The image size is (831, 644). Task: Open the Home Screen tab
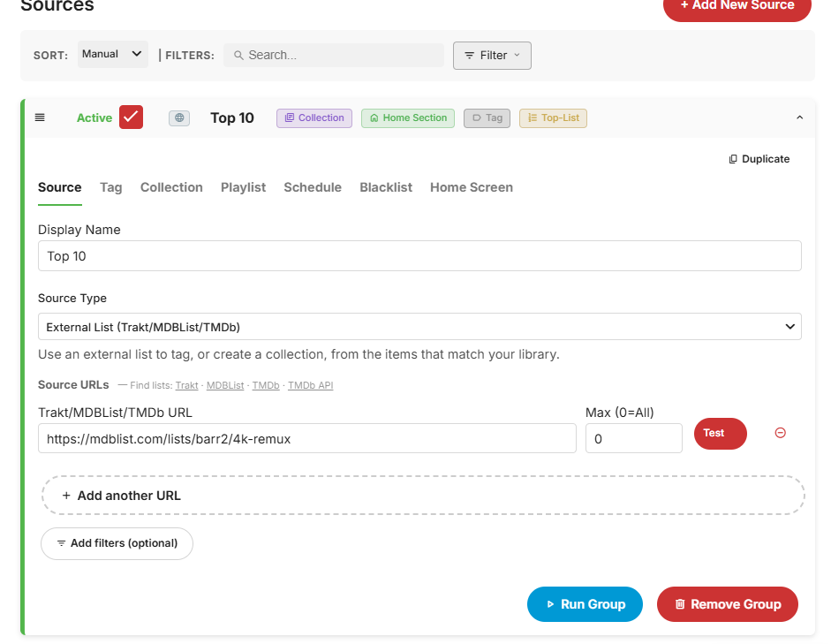point(472,187)
